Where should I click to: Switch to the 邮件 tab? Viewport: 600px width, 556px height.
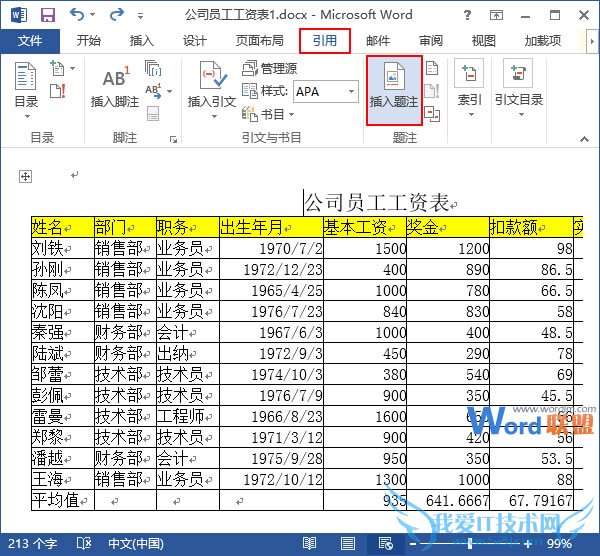[x=378, y=41]
